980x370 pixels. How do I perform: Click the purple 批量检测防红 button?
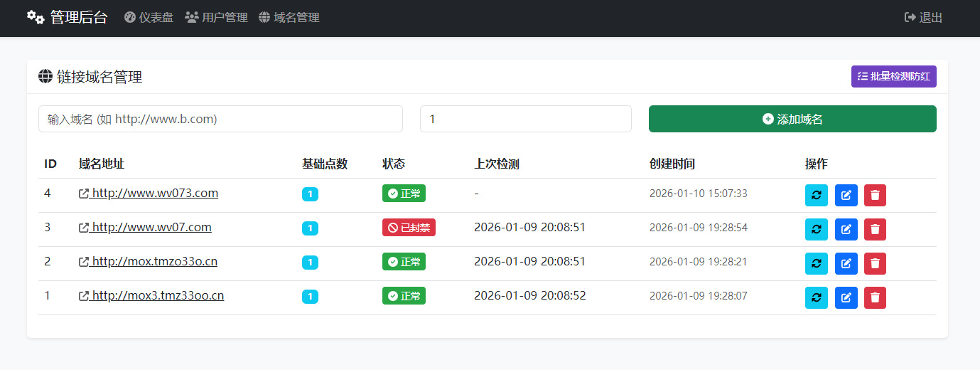point(893,76)
